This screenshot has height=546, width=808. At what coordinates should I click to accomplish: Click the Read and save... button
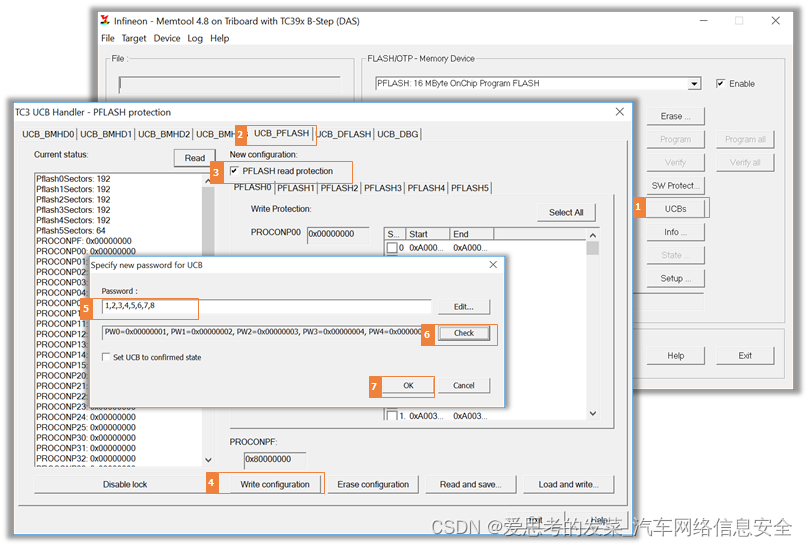pyautogui.click(x=470, y=484)
